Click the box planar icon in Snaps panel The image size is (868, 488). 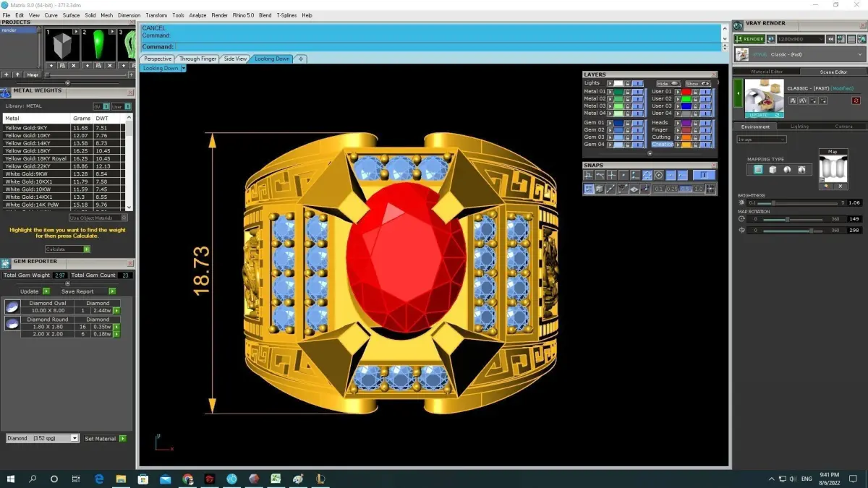tap(600, 189)
